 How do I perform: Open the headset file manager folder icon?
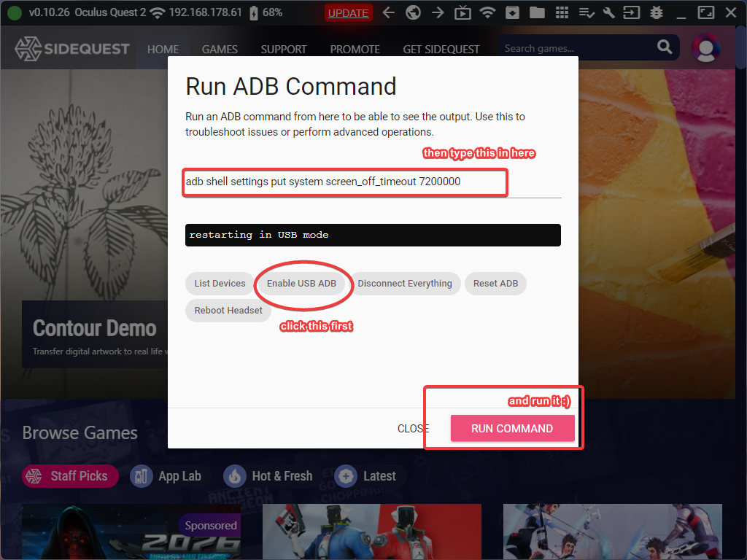pos(537,12)
